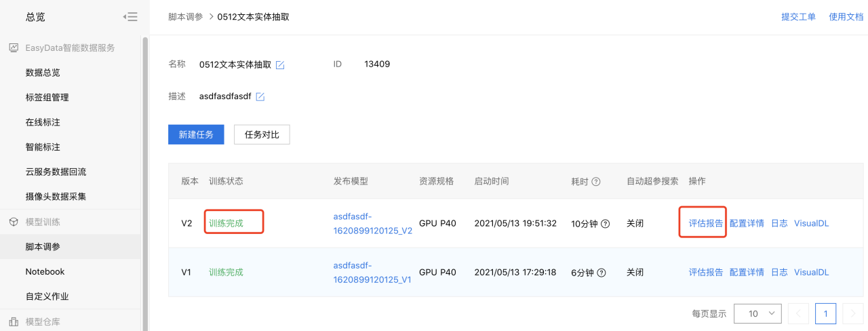Image resolution: width=868 pixels, height=331 pixels.
Task: Click the sidebar vertical scrollbar
Action: (x=144, y=183)
